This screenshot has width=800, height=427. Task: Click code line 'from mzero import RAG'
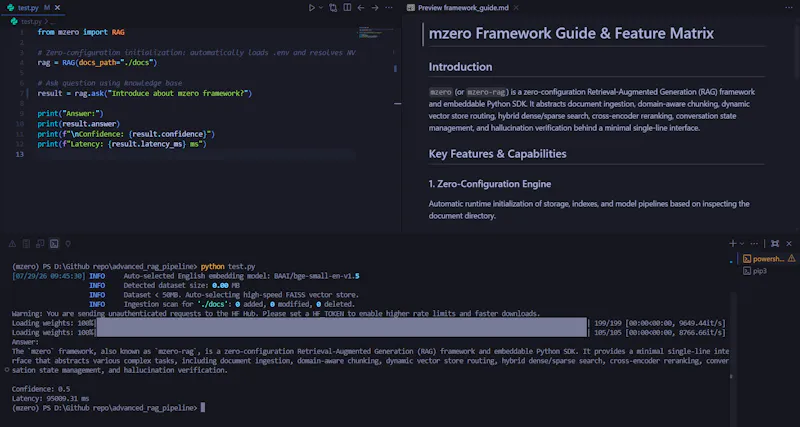(x=81, y=32)
